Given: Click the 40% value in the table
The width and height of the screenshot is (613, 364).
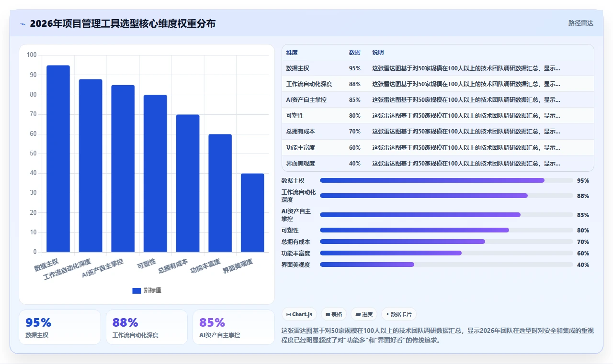Looking at the screenshot, I should click(355, 164).
